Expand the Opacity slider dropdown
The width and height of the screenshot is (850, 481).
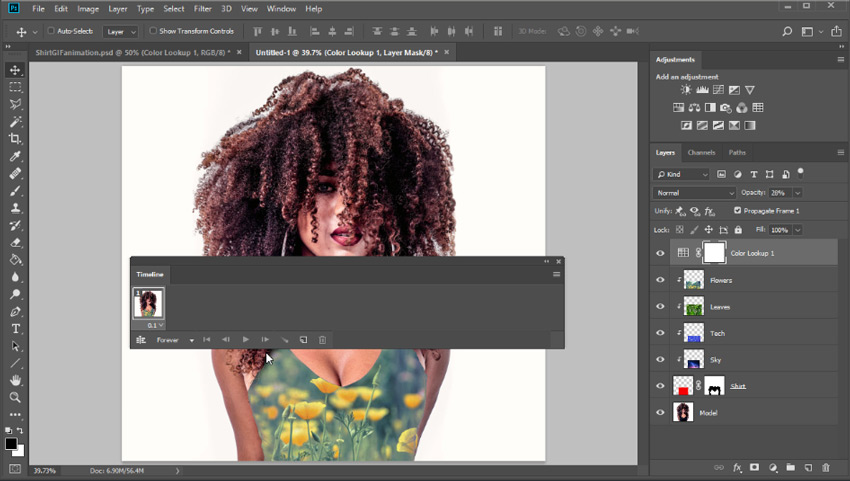797,193
